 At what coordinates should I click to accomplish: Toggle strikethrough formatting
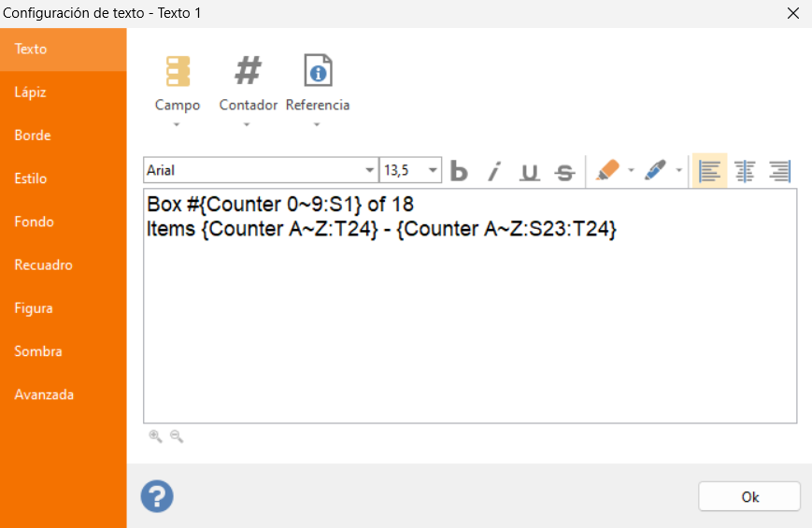point(564,172)
